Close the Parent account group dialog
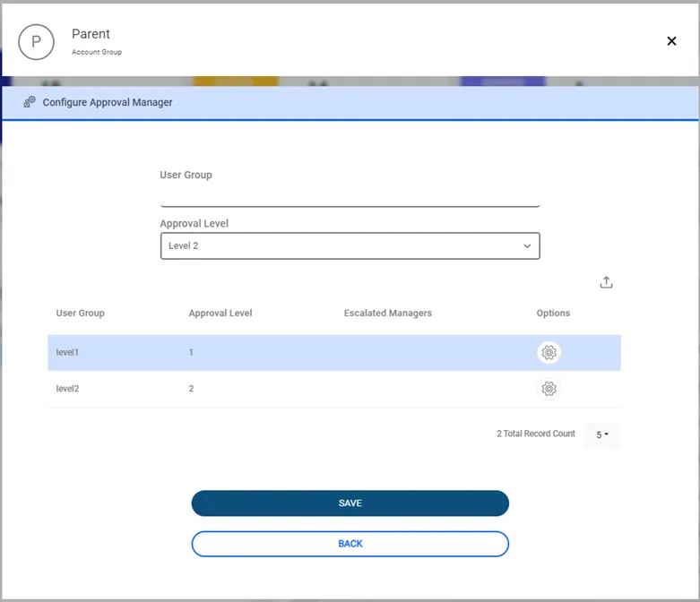Viewport: 700px width, 602px height. click(671, 41)
